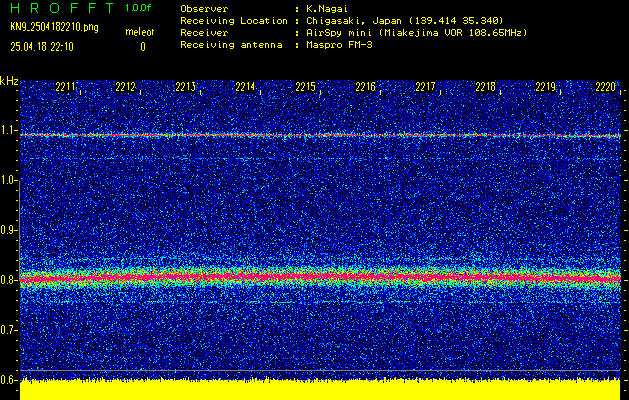Click the version label 1.00f
Viewport: 629px width, 400px height.
138,8
